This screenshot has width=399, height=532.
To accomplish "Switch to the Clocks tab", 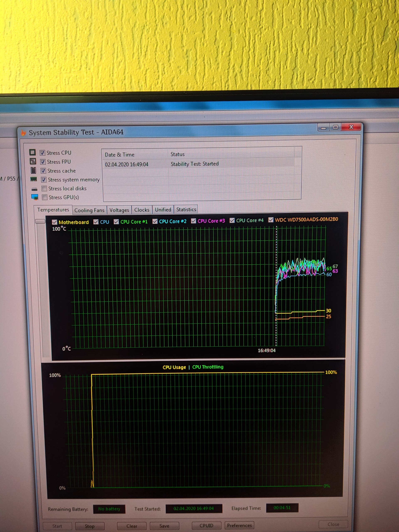I will tap(142, 210).
